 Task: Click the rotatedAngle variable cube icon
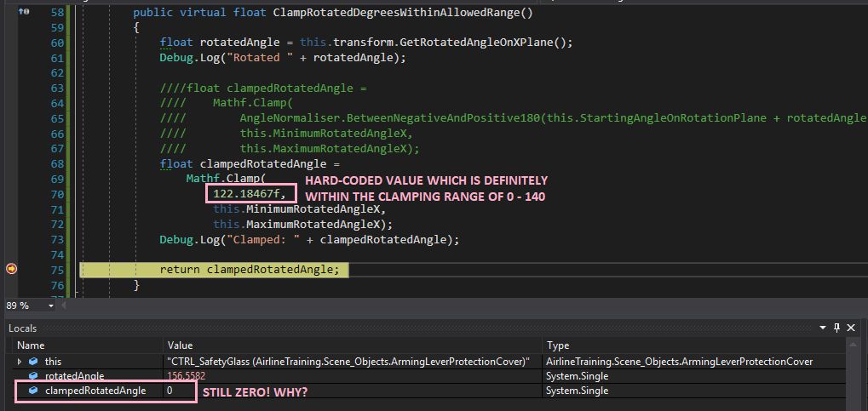33,376
